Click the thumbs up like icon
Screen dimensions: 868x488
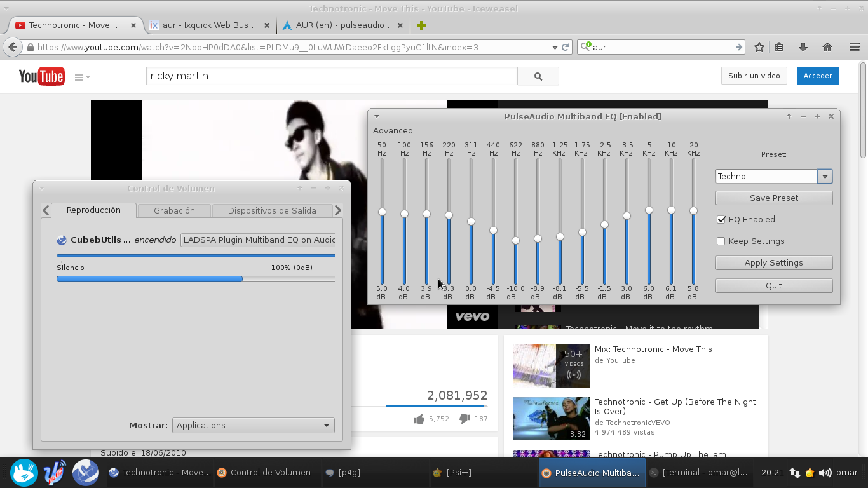[419, 419]
